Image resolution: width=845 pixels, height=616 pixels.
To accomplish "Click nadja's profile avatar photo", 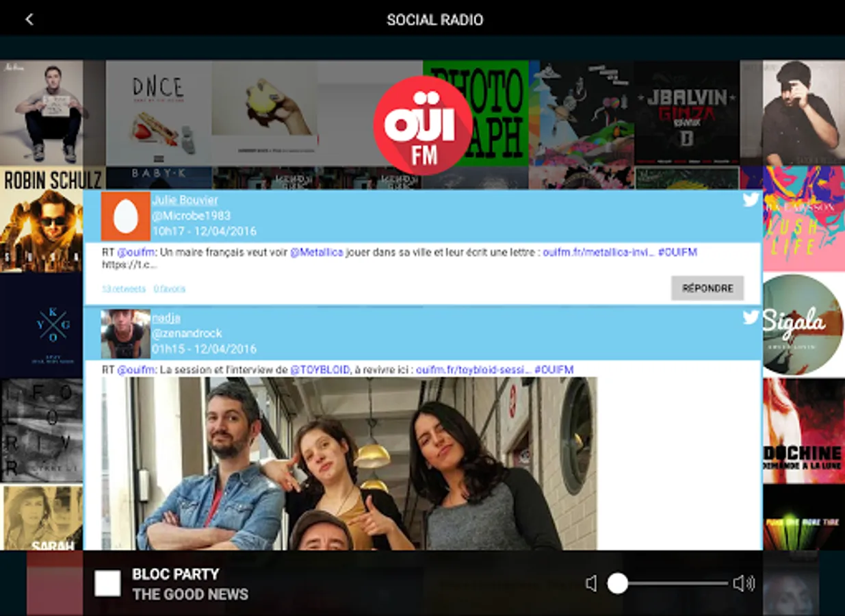I will 126,334.
